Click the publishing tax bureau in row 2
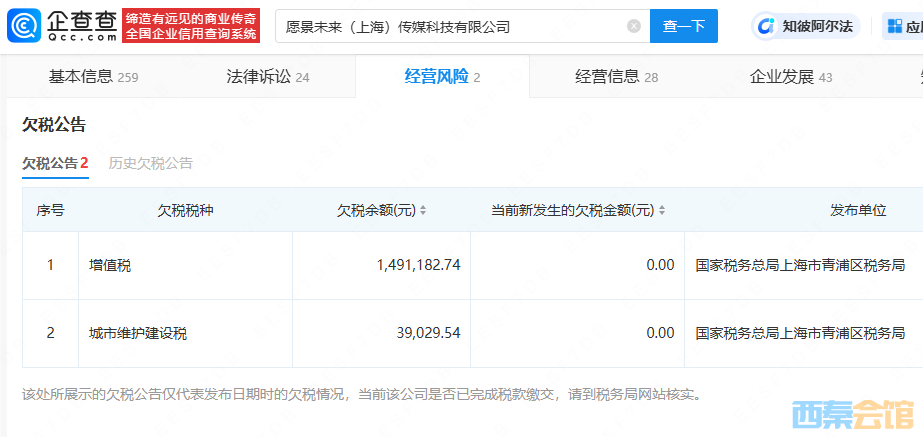 coord(800,333)
